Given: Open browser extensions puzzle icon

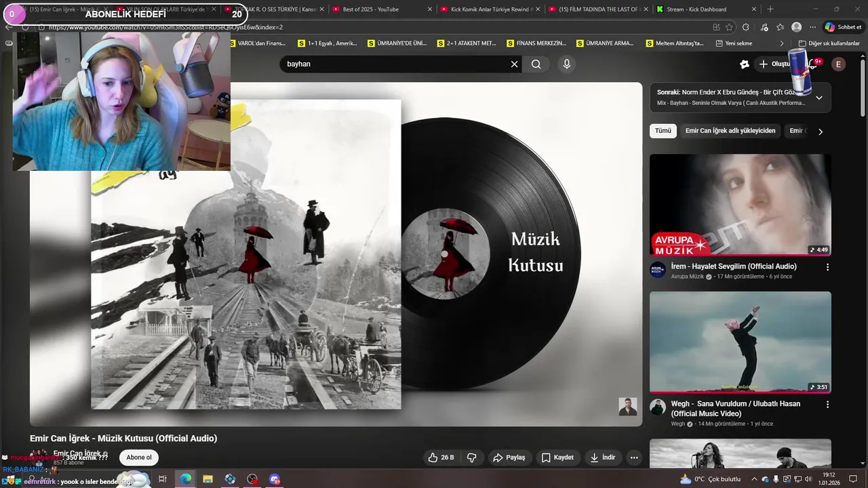Looking at the screenshot, I should tap(745, 27).
